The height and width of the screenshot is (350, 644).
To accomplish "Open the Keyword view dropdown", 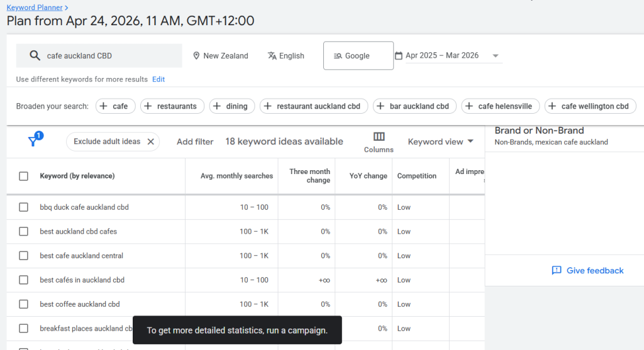I will point(441,141).
